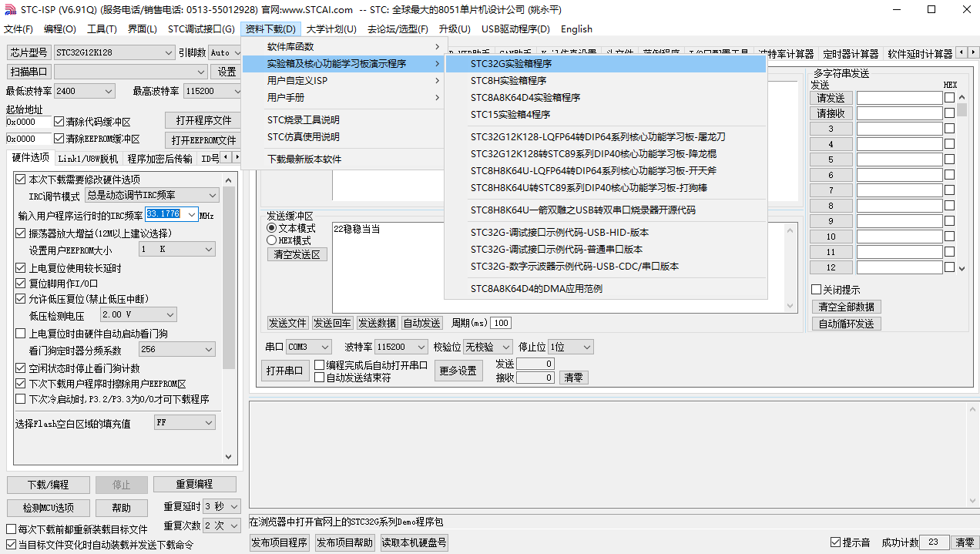Click 下载/编程 button

coord(48,485)
